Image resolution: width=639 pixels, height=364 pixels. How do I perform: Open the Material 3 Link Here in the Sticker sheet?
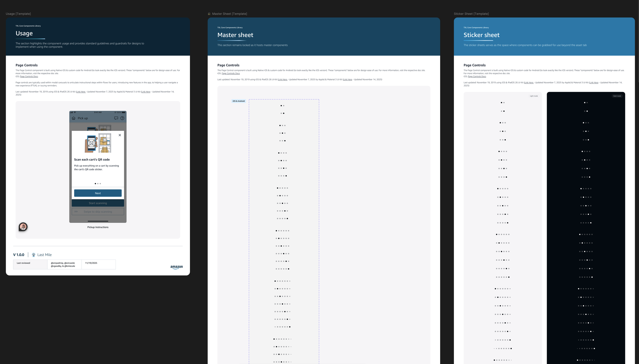[x=594, y=83]
